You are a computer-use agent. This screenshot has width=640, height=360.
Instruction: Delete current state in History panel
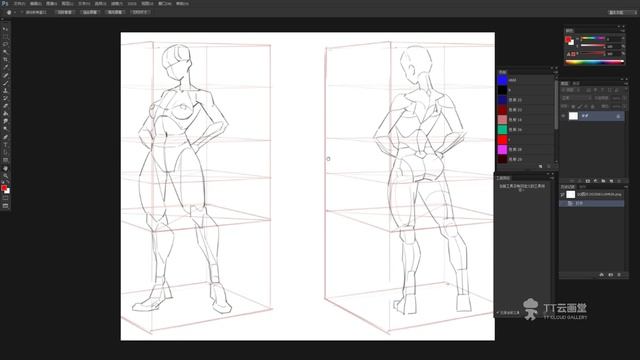click(x=619, y=275)
